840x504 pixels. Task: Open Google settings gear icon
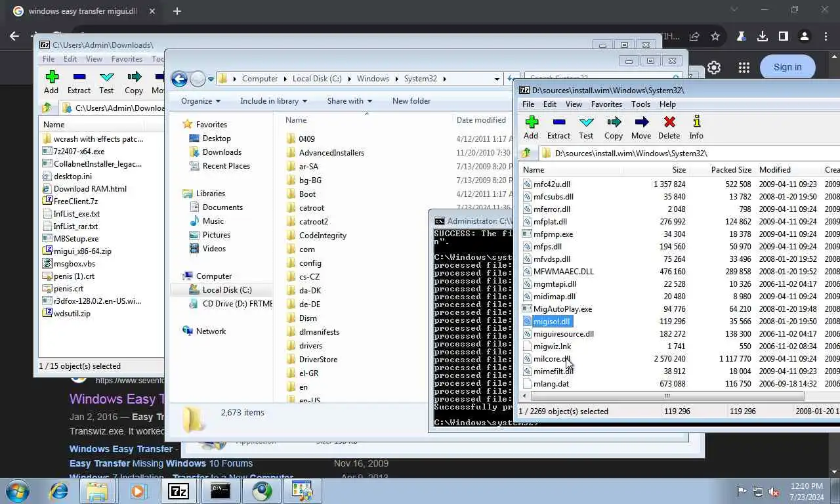click(714, 67)
